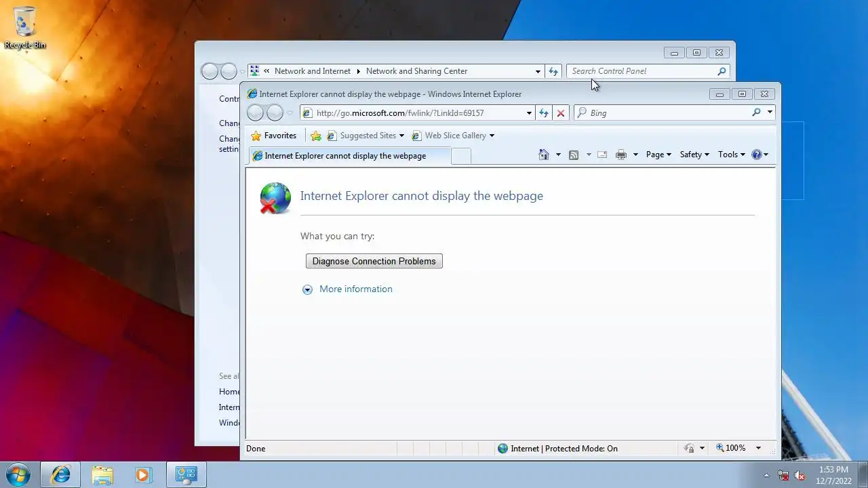Select the 'Internet Explorer cannot display' tab
The width and height of the screenshot is (868, 488).
(349, 156)
